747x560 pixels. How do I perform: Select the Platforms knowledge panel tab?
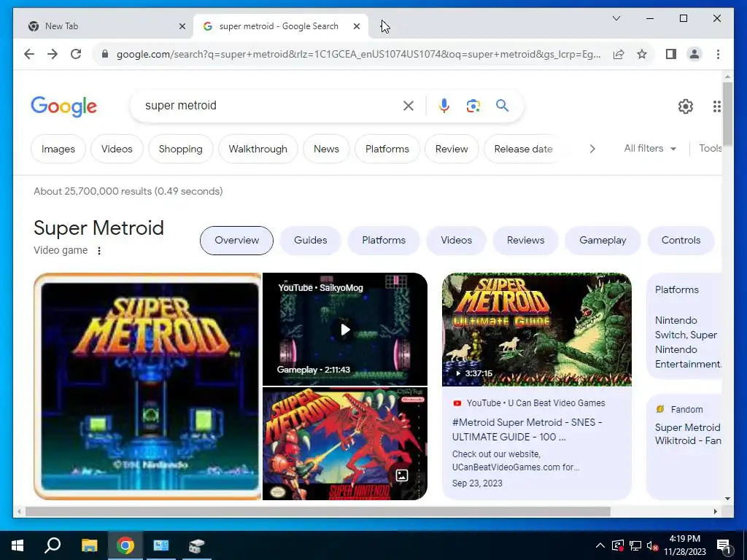click(384, 241)
